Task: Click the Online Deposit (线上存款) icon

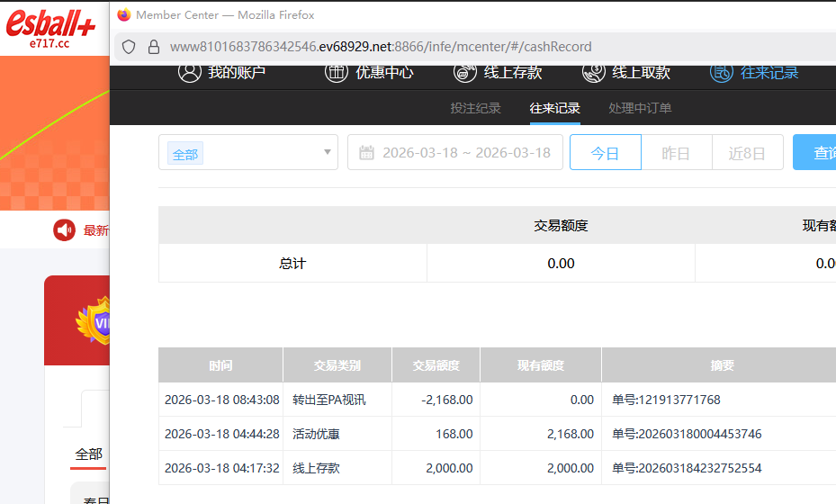Action: tap(465, 72)
